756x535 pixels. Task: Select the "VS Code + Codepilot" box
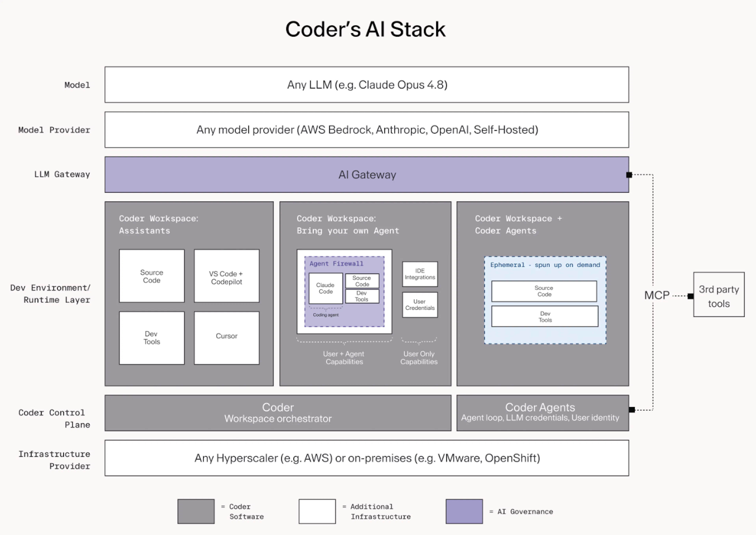[226, 276]
